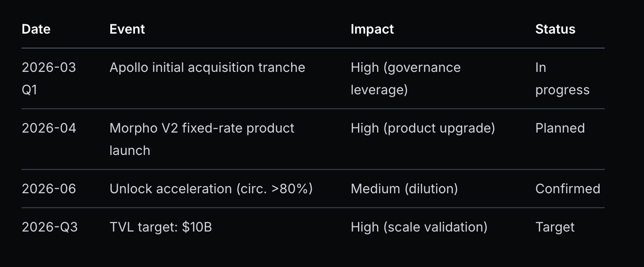Click the 2026-04 date cell

49,128
